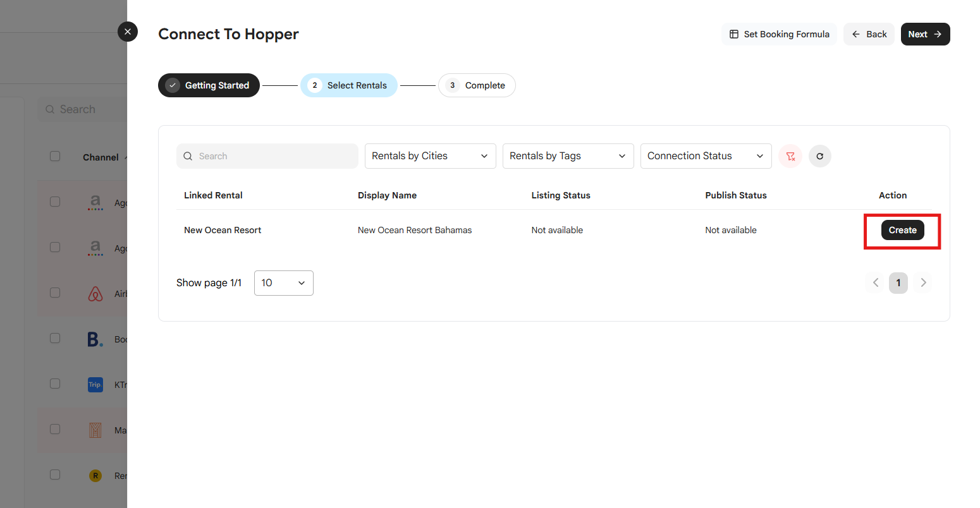Viewport: 980px width, 508px height.
Task: Check the Marriott row checkbox
Action: tap(55, 429)
